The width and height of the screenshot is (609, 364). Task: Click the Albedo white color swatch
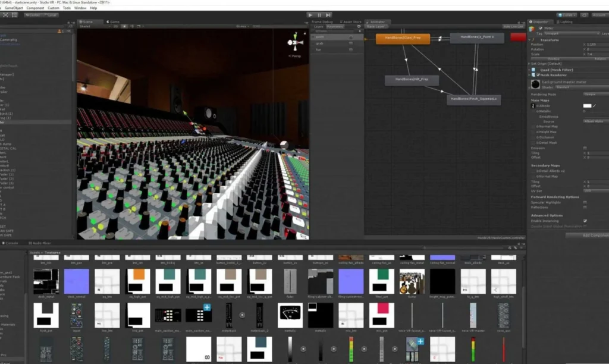point(586,105)
